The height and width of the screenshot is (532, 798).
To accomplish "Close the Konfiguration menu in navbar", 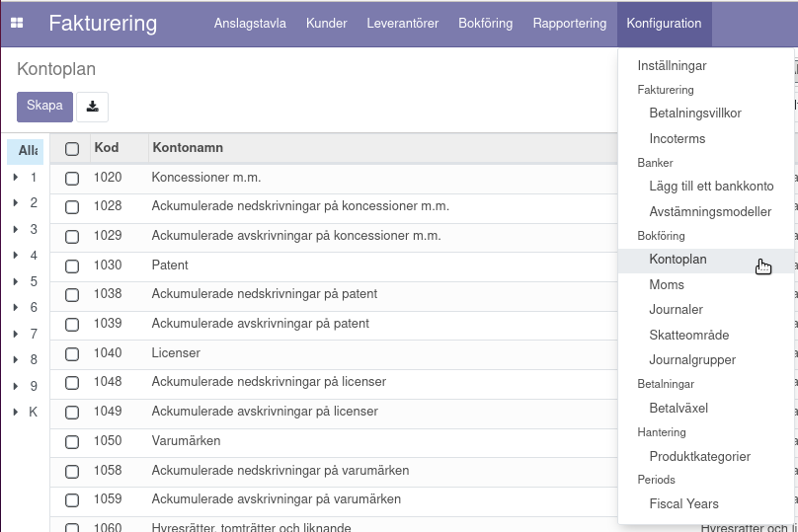I will point(664,24).
